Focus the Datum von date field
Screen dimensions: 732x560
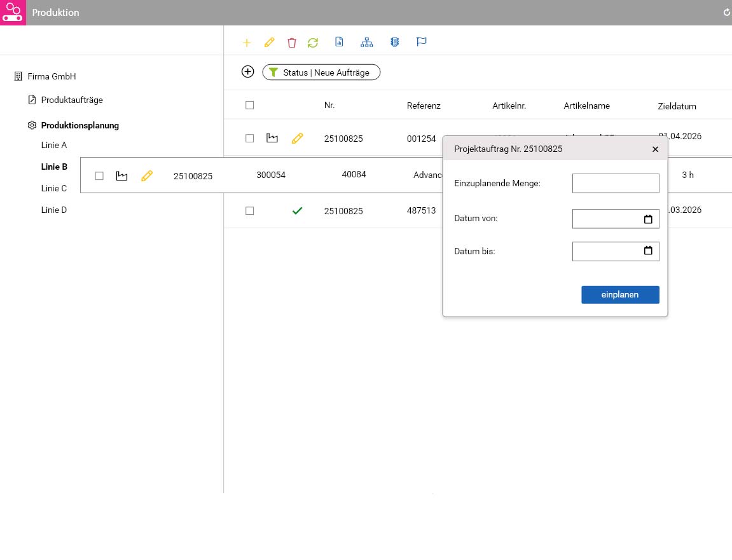[615, 219]
